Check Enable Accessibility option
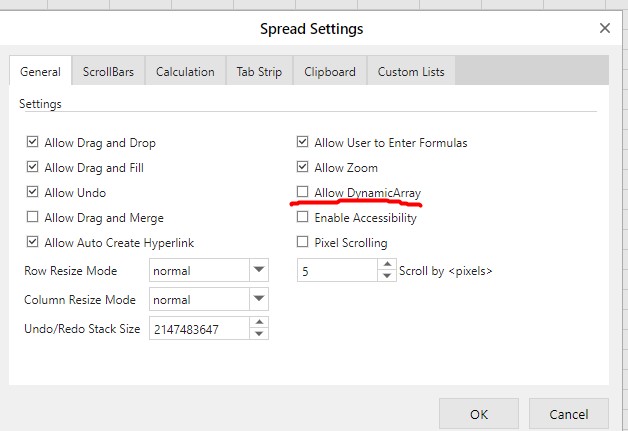628x431 pixels. [x=303, y=217]
